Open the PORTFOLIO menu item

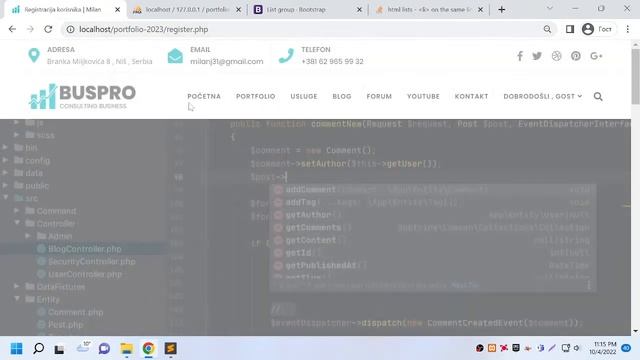tap(256, 96)
